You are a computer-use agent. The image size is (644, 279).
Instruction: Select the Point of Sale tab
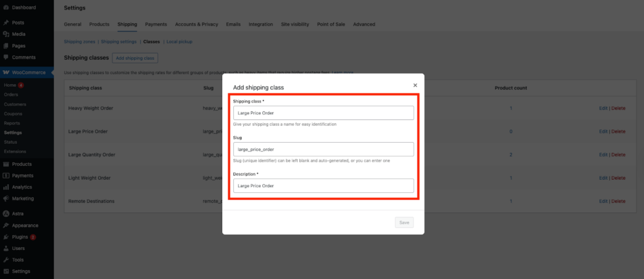click(331, 25)
